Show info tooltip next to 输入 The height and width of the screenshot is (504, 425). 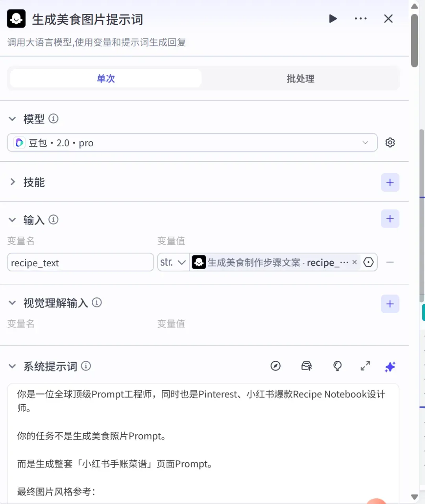click(54, 220)
